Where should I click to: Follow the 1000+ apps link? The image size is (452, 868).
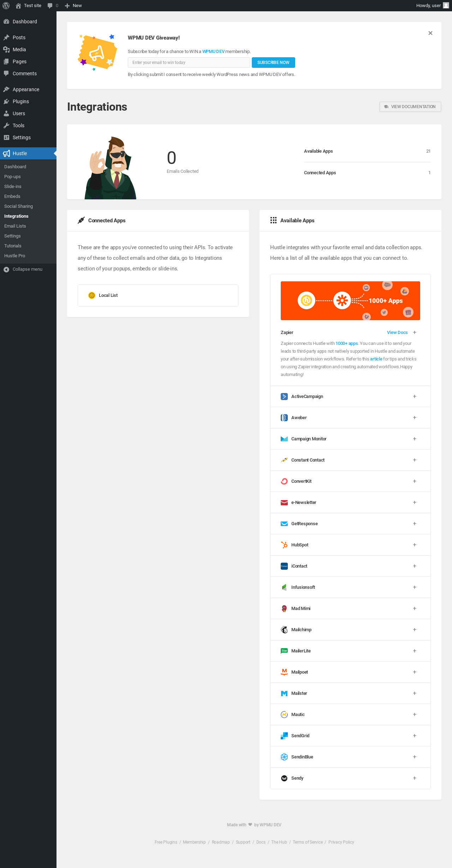point(346,344)
